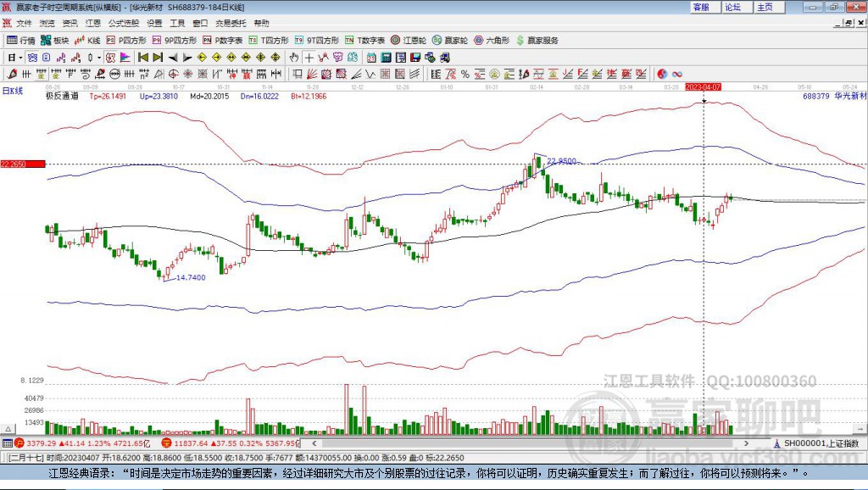This screenshot has height=490, width=868.
Task: Open the 文件 menu
Action: (24, 23)
